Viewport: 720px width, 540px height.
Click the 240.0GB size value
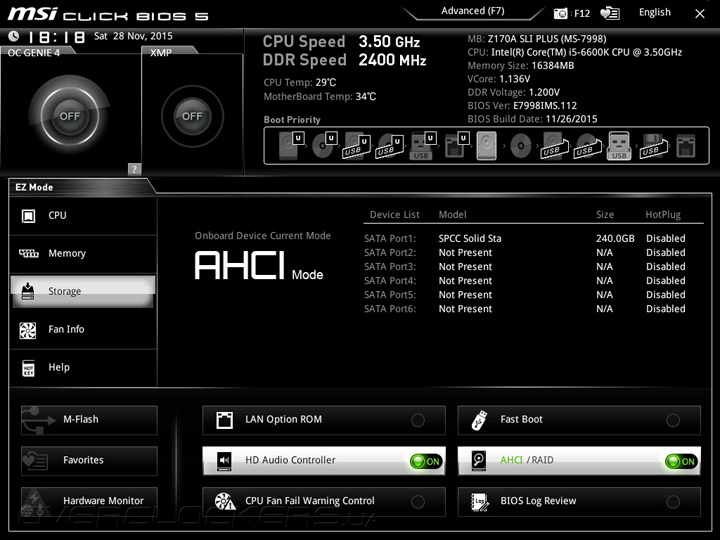[615, 239]
